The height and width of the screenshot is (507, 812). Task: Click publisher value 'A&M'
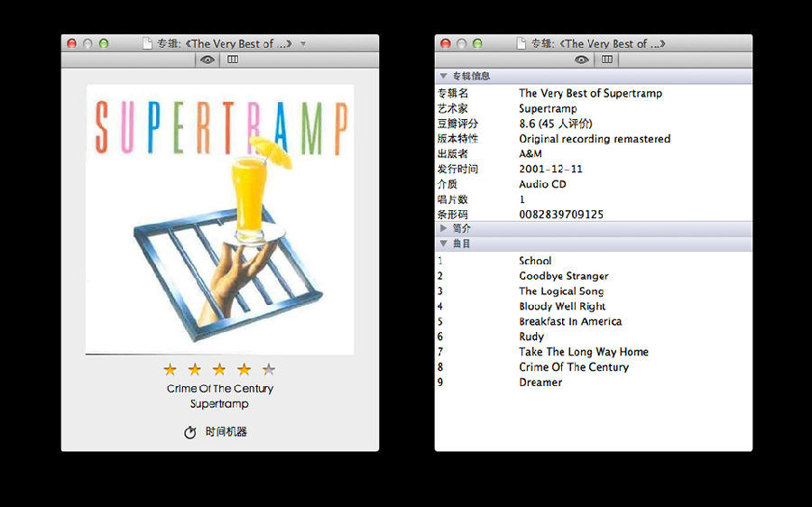click(x=531, y=153)
